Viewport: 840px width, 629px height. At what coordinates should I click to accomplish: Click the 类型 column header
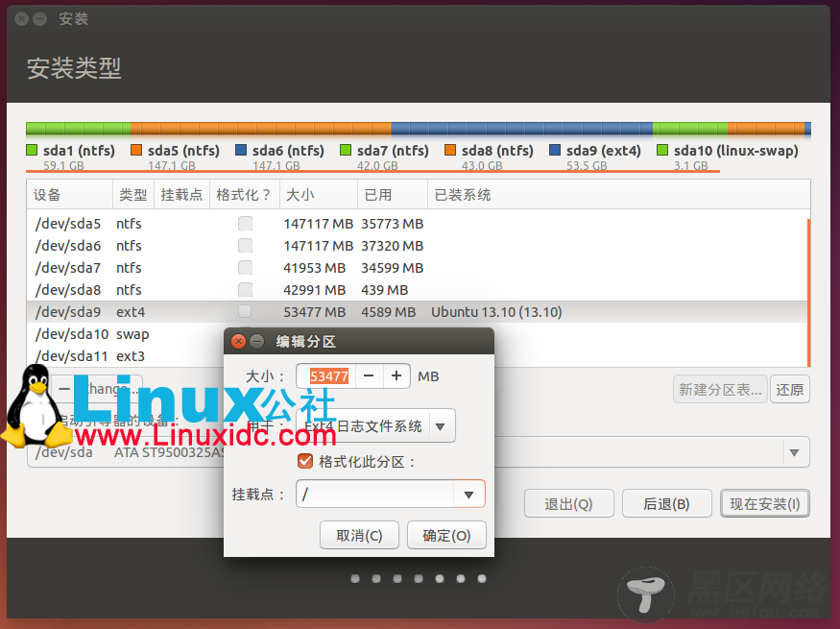click(133, 195)
